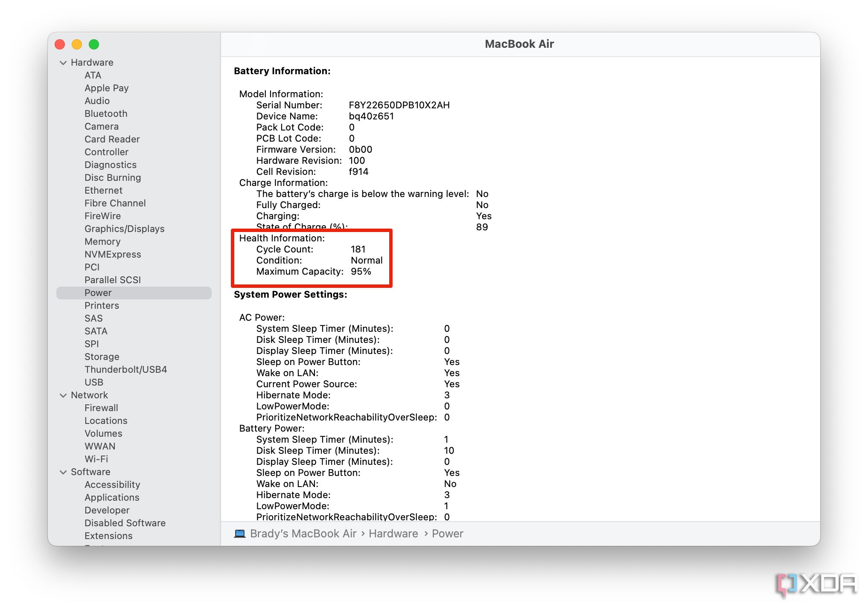Close the window with red button
The width and height of the screenshot is (868, 609).
[60, 44]
